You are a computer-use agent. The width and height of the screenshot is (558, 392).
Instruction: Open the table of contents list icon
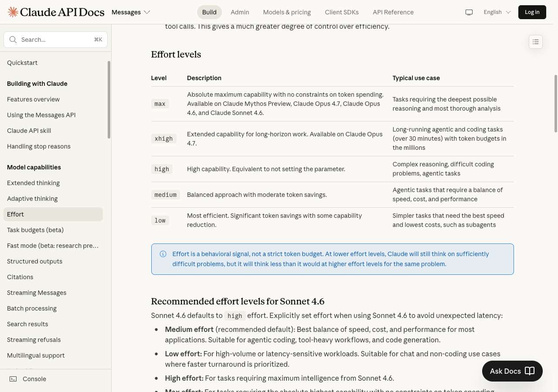(x=536, y=42)
